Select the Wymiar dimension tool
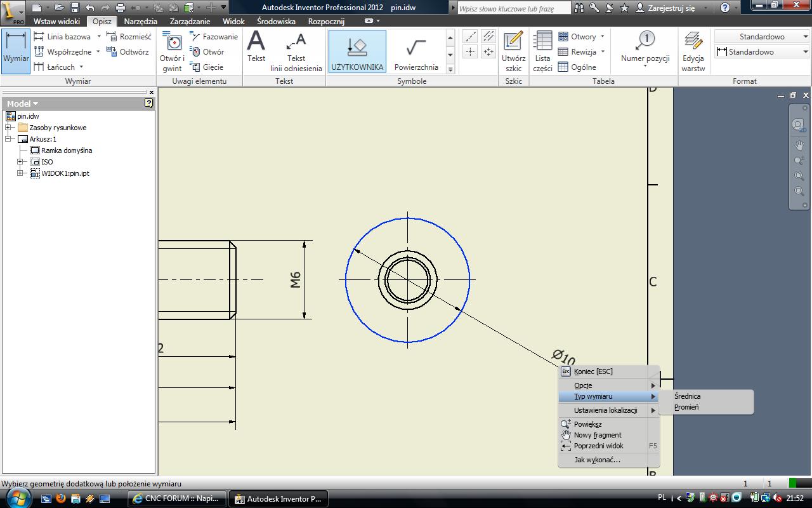Viewport: 812px width, 508px height. coord(15,51)
